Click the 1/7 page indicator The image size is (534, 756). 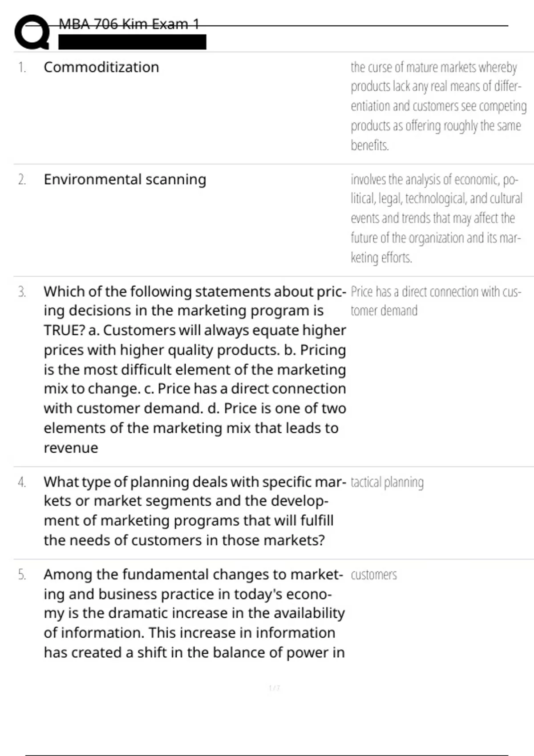275,688
